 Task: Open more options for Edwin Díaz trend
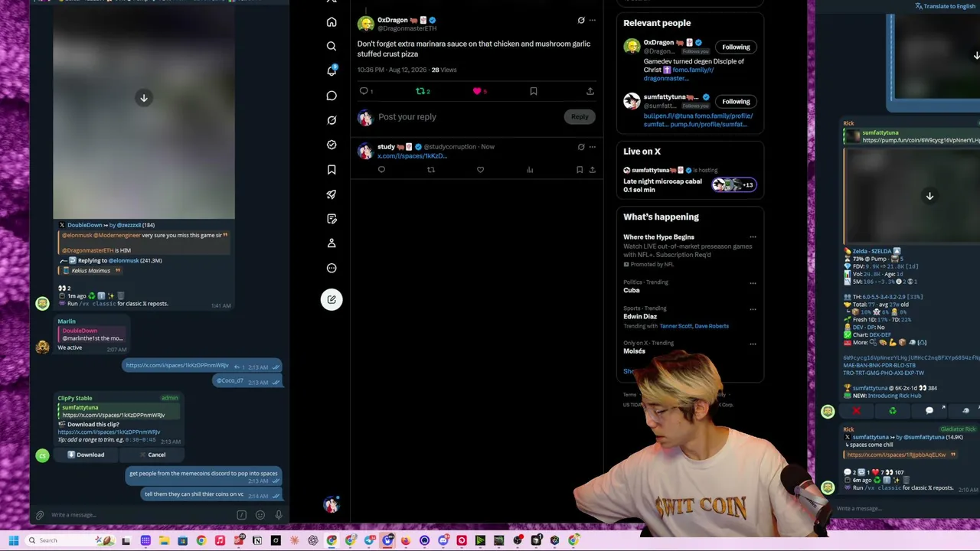pos(753,309)
